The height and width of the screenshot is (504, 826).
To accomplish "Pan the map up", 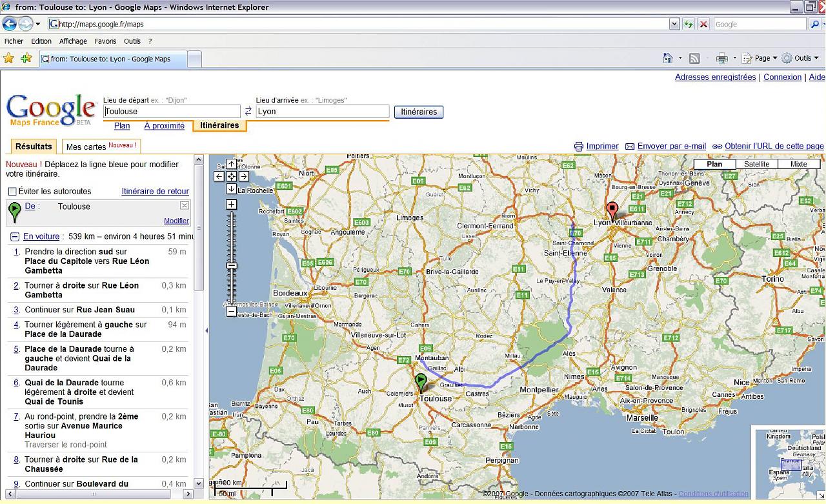I will [x=231, y=164].
